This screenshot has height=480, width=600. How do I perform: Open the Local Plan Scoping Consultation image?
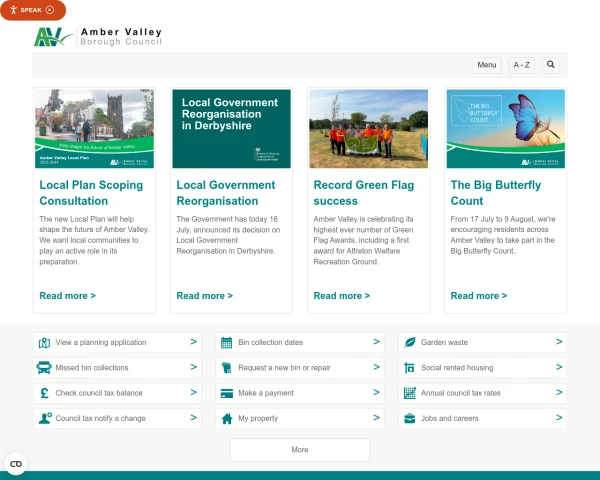pyautogui.click(x=95, y=129)
